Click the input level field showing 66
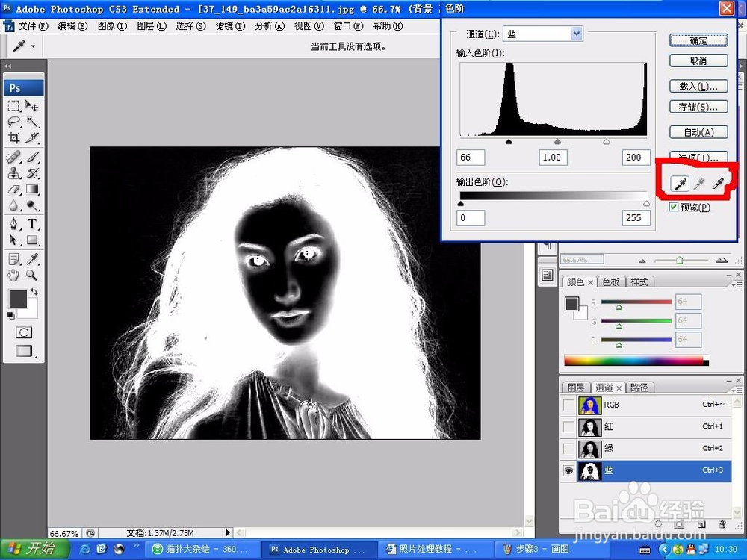This screenshot has width=747, height=560. 472,157
